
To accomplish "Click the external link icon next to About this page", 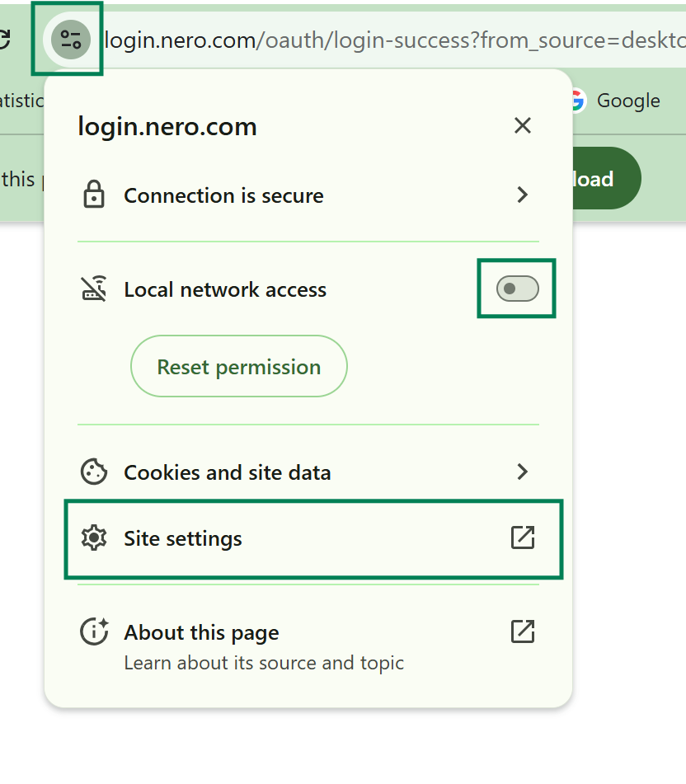I will 523,631.
